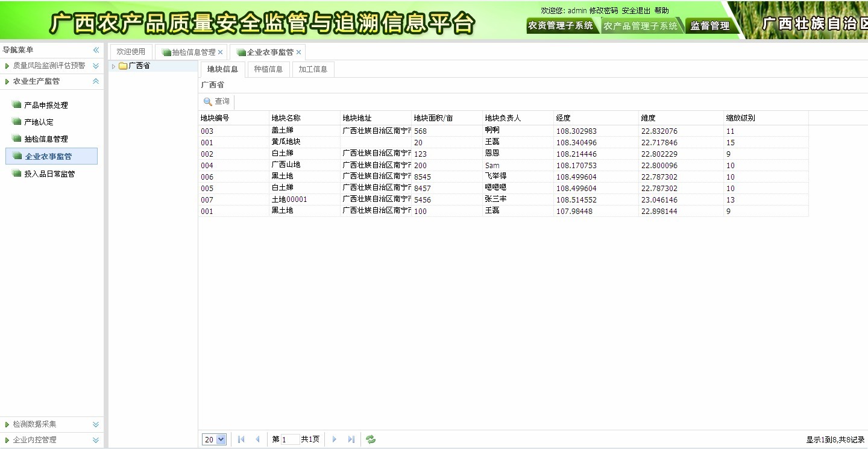Collapse the navigation menu panel

pos(96,50)
